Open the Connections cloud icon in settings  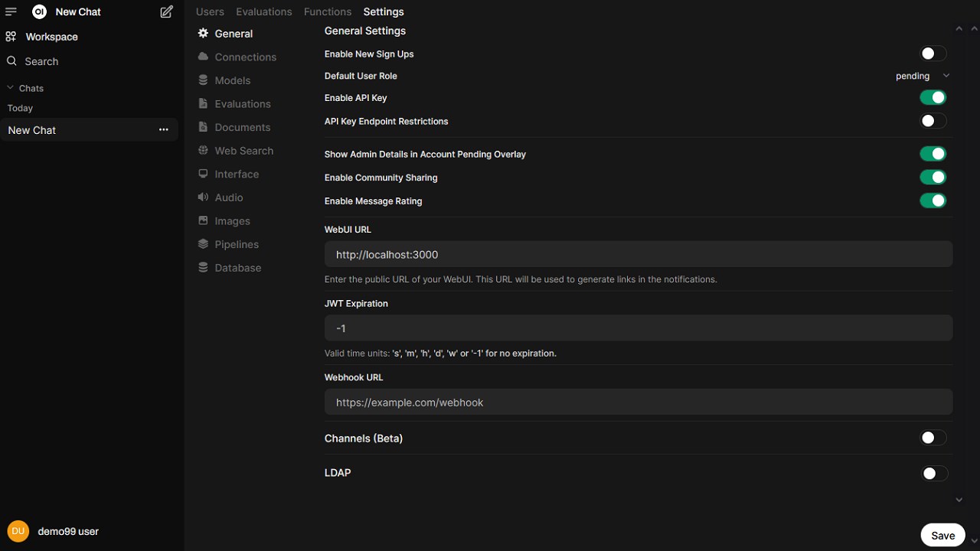(x=203, y=57)
